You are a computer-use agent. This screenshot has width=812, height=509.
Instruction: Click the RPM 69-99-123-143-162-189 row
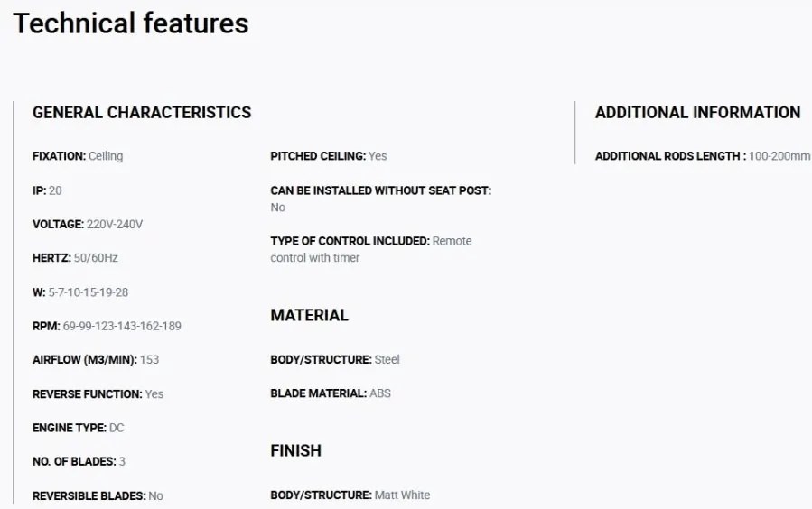pos(107,326)
